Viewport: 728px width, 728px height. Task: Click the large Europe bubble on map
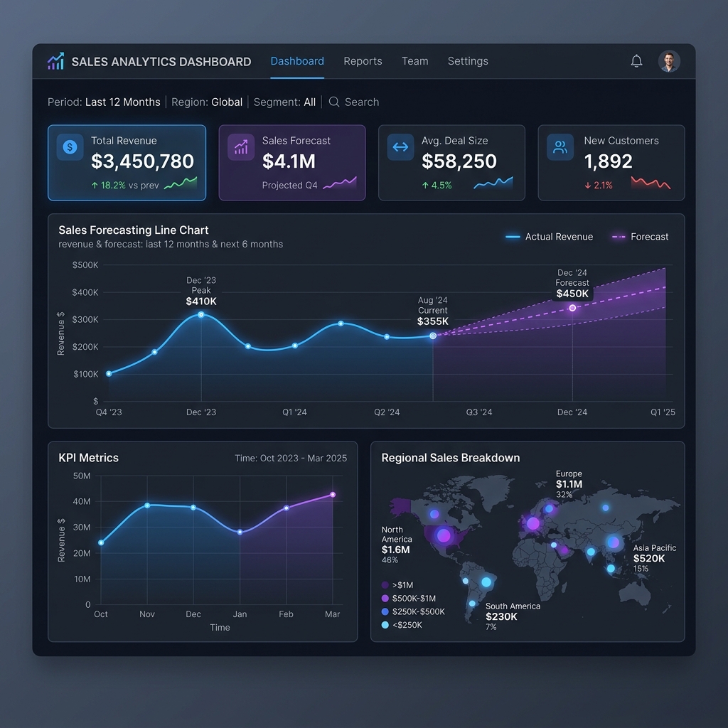coord(532,524)
